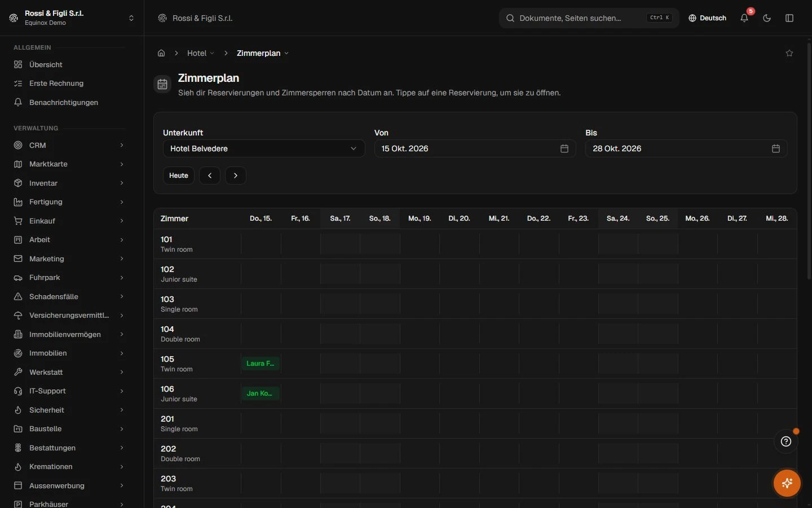
Task: Open the orange AI assistant button
Action: point(787,483)
